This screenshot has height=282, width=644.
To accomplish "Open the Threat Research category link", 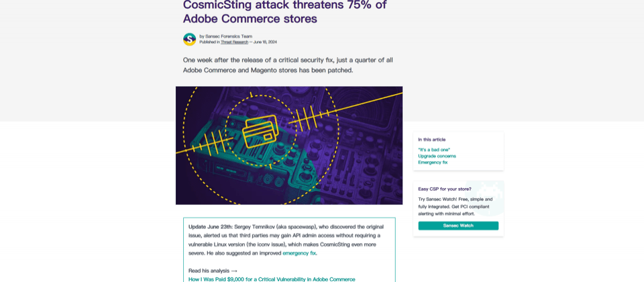I will [234, 42].
